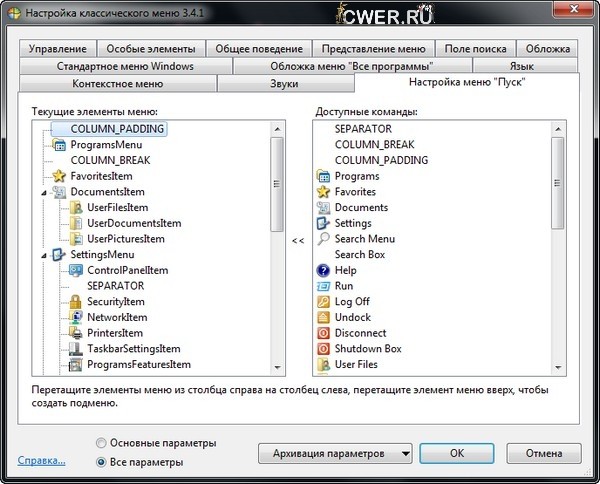This screenshot has height=484, width=600.
Task: Click the User Files folder icon
Action: pyautogui.click(x=323, y=364)
